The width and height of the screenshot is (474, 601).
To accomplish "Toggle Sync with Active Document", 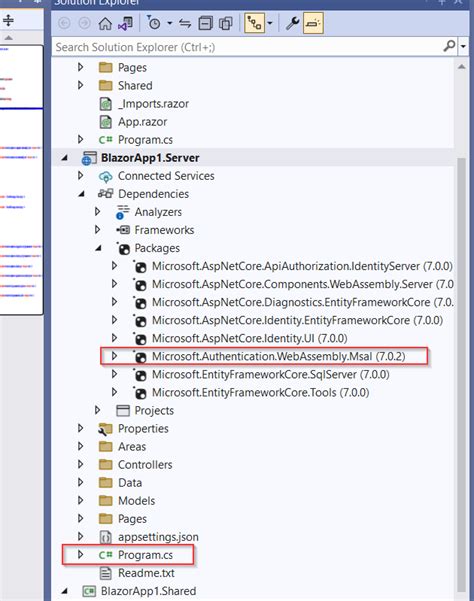I will 185,24.
